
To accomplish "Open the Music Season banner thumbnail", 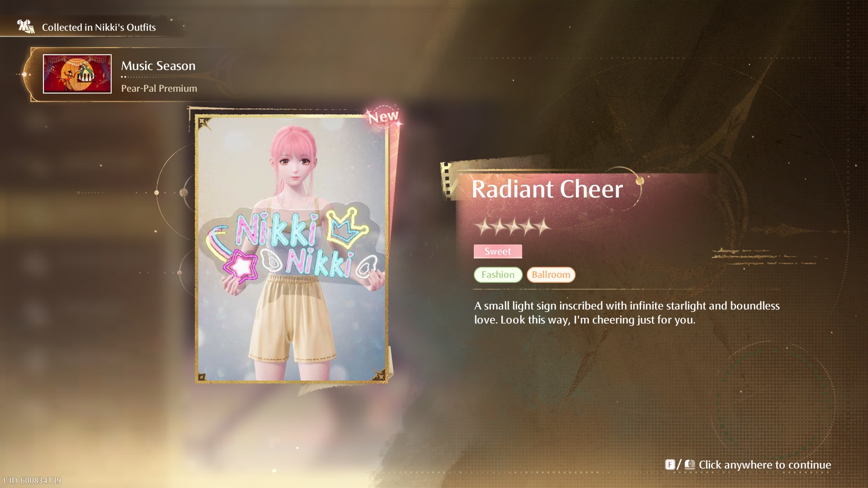I will tap(77, 74).
